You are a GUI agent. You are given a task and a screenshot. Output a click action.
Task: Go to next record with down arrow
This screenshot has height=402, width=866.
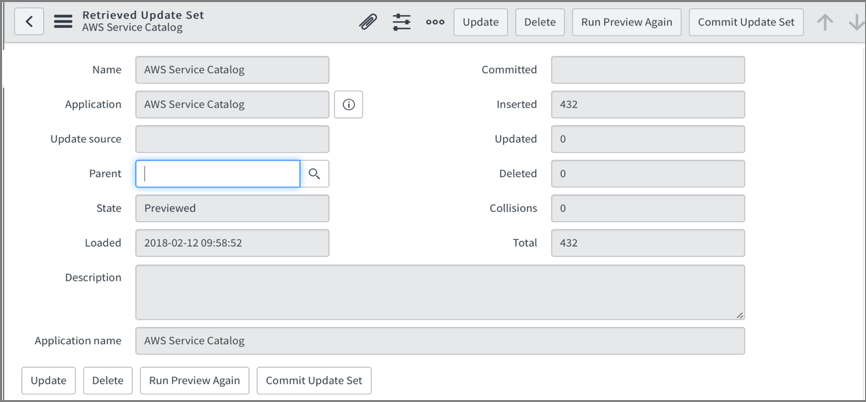click(856, 22)
